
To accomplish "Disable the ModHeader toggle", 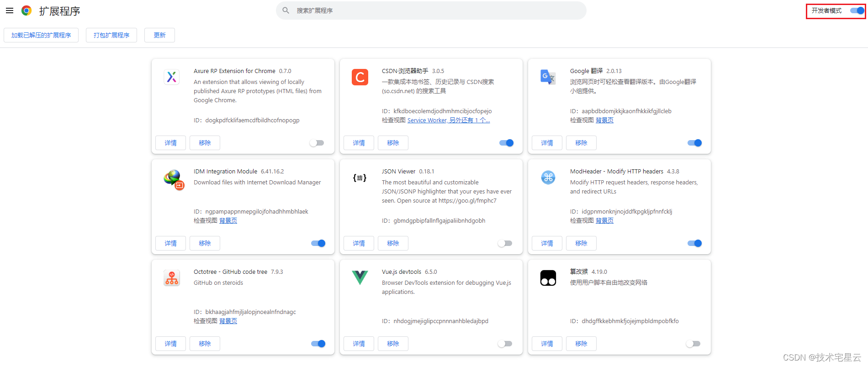I will tap(694, 243).
